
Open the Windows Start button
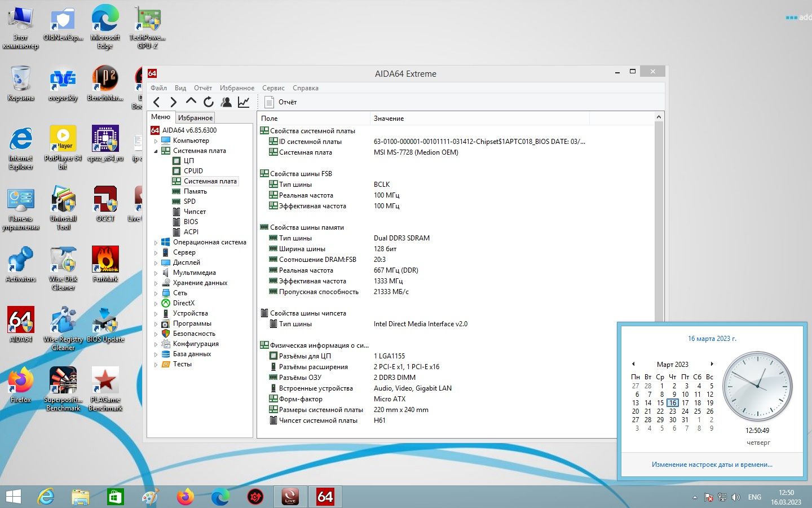pos(13,497)
